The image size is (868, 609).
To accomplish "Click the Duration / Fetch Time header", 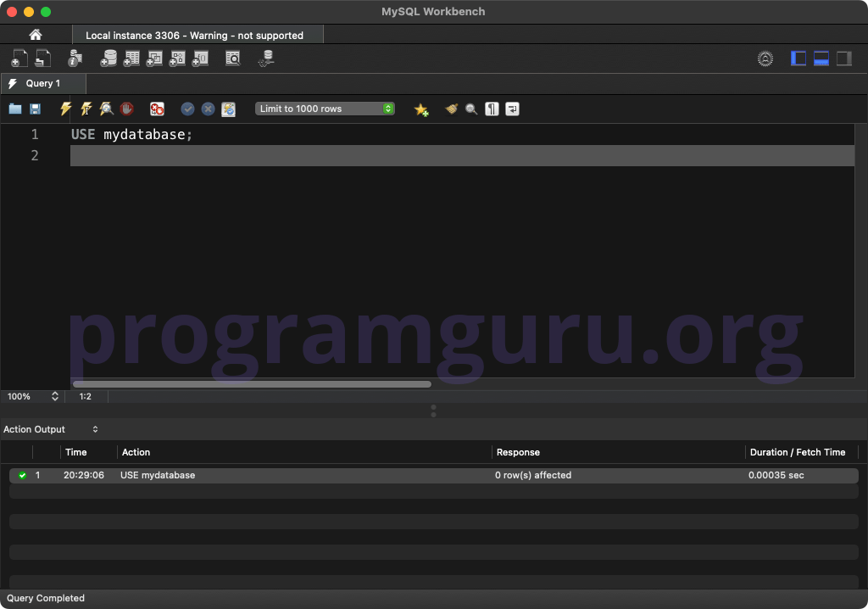I will (798, 452).
